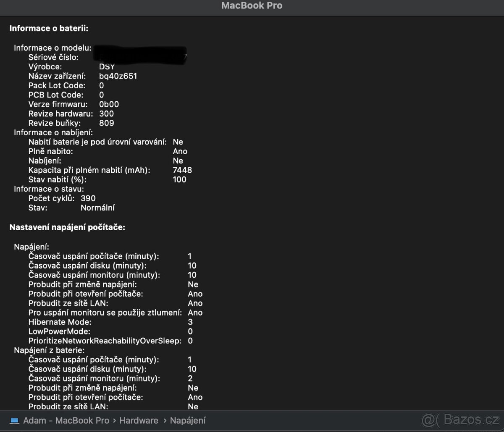Open the Hardware path segment

point(139,421)
